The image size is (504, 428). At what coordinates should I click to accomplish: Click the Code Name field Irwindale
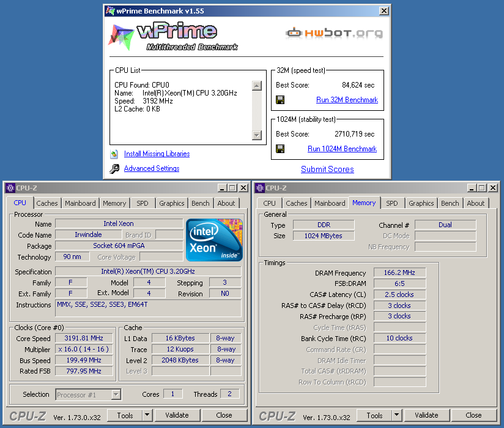click(x=88, y=235)
